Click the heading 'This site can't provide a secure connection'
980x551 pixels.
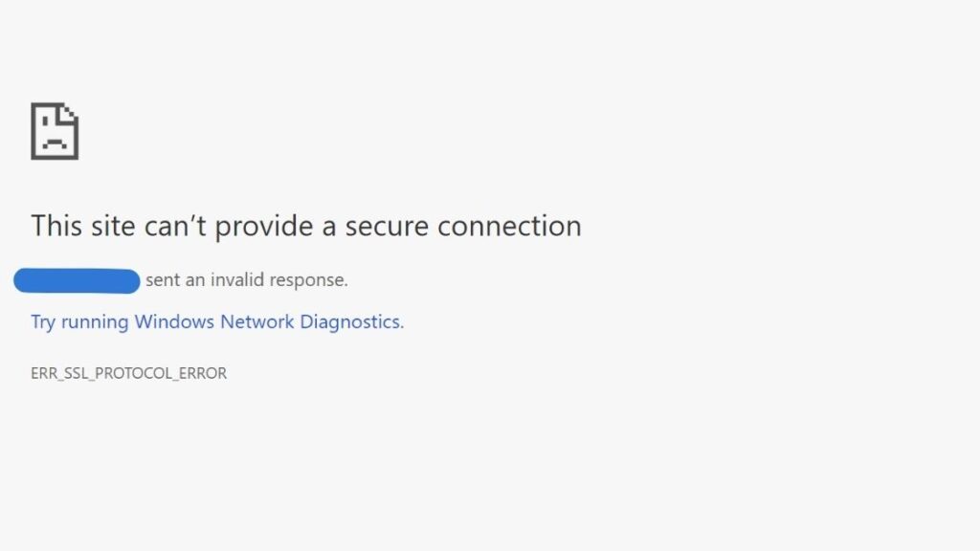[304, 227]
